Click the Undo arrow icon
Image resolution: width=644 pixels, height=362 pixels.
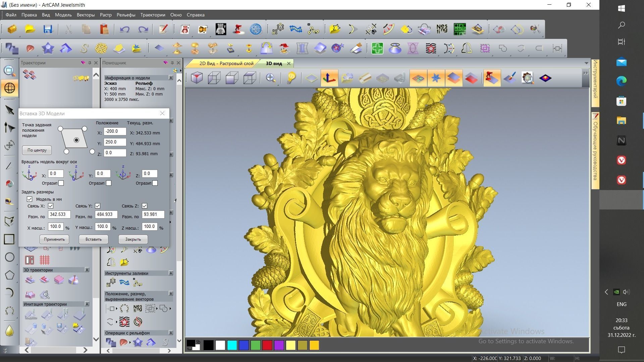point(125,29)
